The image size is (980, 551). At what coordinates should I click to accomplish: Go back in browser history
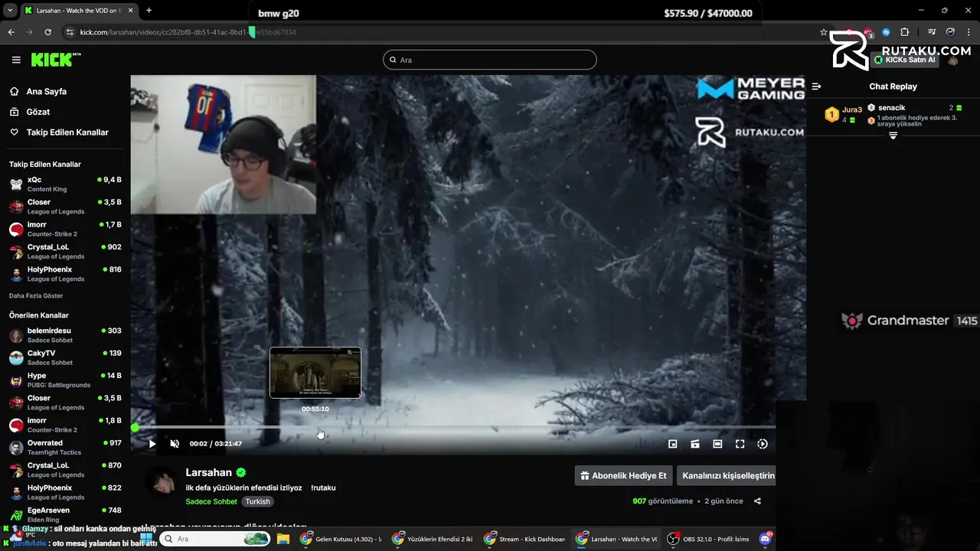[x=11, y=32]
